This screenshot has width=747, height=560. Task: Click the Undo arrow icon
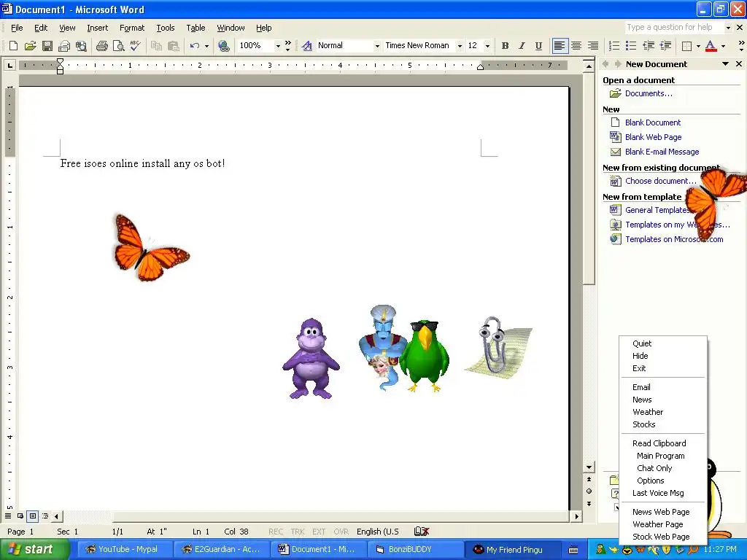(194, 46)
